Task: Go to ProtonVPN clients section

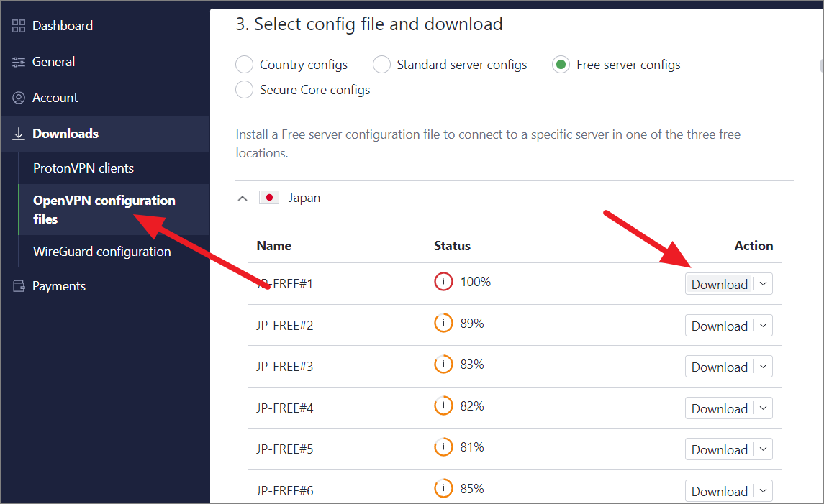Action: pos(83,168)
